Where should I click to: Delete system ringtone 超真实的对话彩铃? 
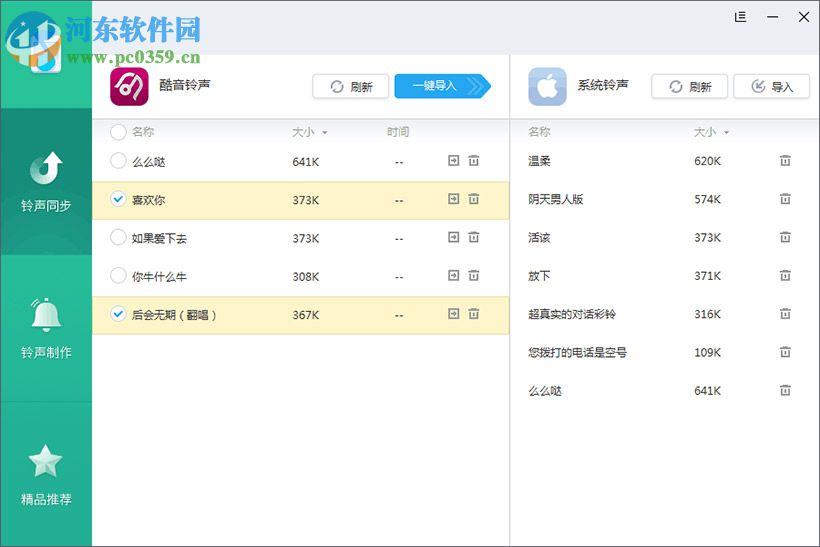pos(785,314)
